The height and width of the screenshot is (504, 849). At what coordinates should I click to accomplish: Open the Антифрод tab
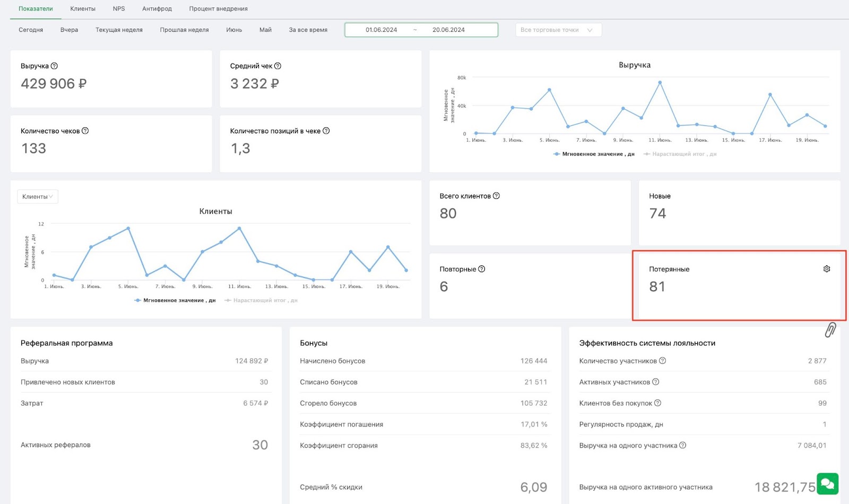click(x=157, y=8)
